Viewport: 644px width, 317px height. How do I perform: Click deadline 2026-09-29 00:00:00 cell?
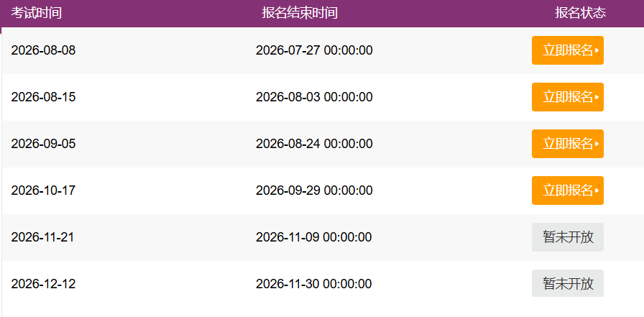pyautogui.click(x=314, y=190)
